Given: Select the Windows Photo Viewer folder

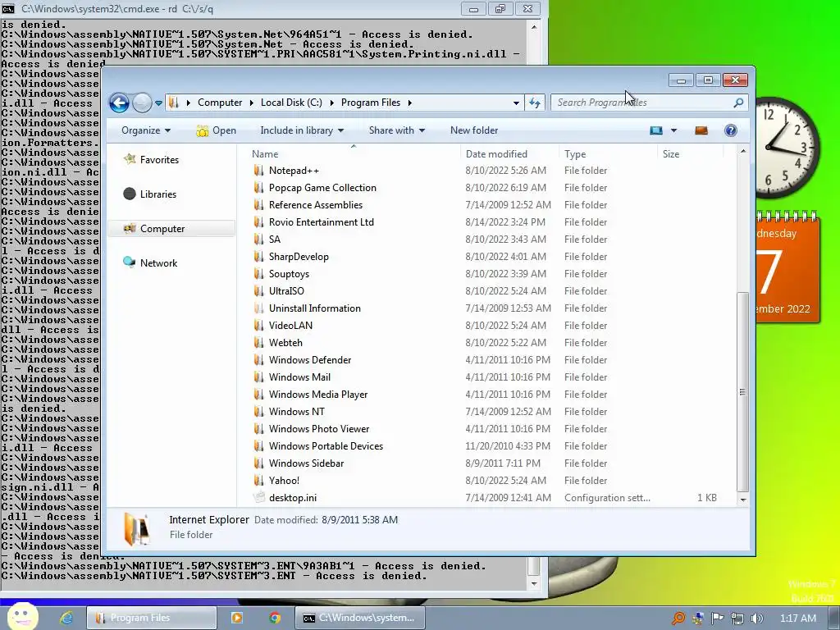Looking at the screenshot, I should click(319, 428).
